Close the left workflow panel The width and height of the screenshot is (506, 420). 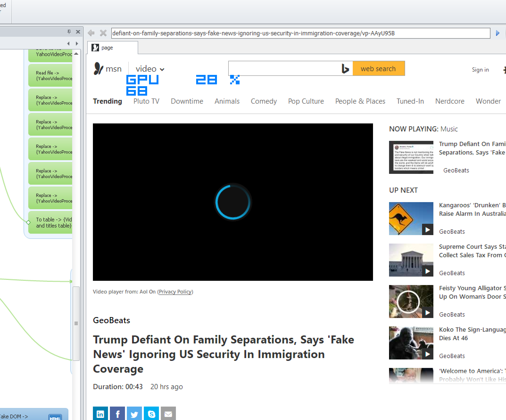[78, 32]
